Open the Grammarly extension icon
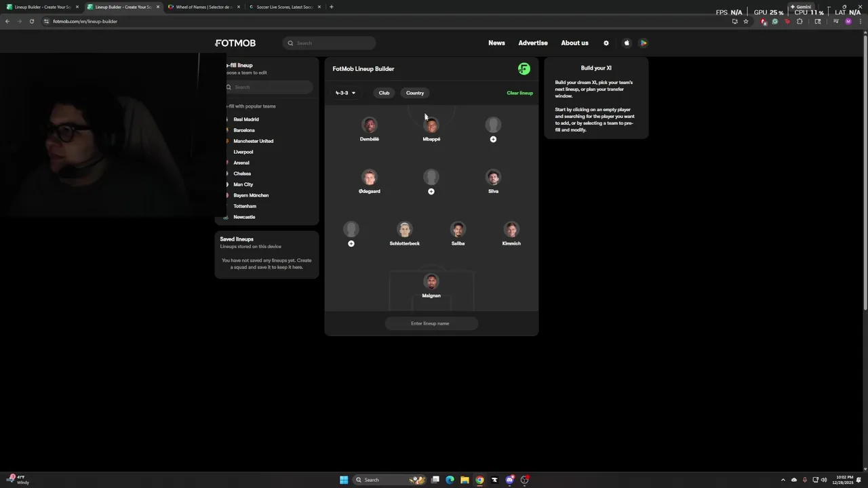 (x=775, y=21)
